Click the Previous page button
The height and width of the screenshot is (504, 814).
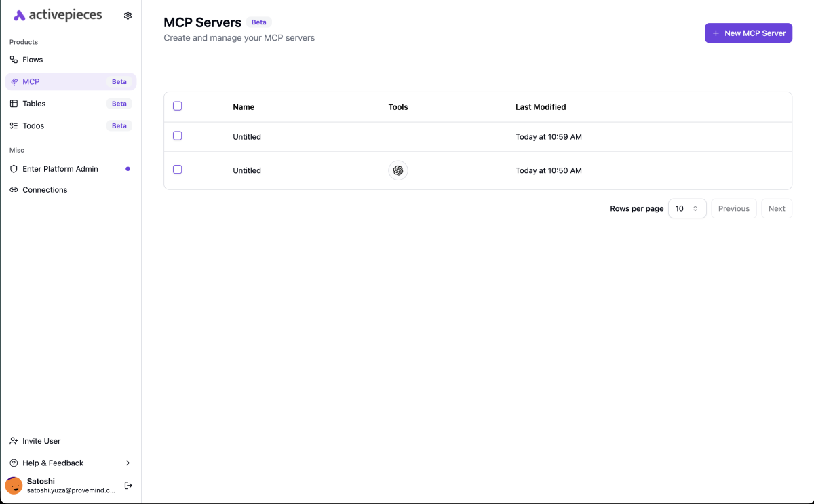[734, 208]
